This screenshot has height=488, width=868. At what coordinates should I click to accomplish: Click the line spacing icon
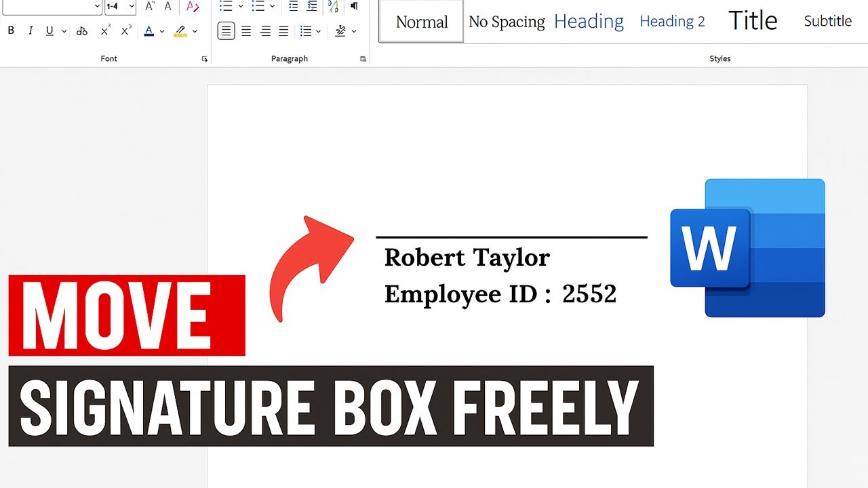[x=306, y=31]
